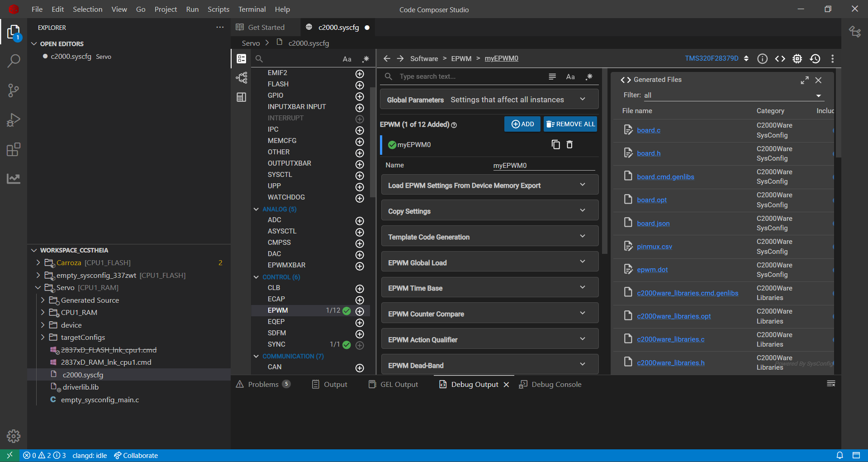Collapse the ANALOG module group
Viewport: 868px width, 462px height.
256,209
